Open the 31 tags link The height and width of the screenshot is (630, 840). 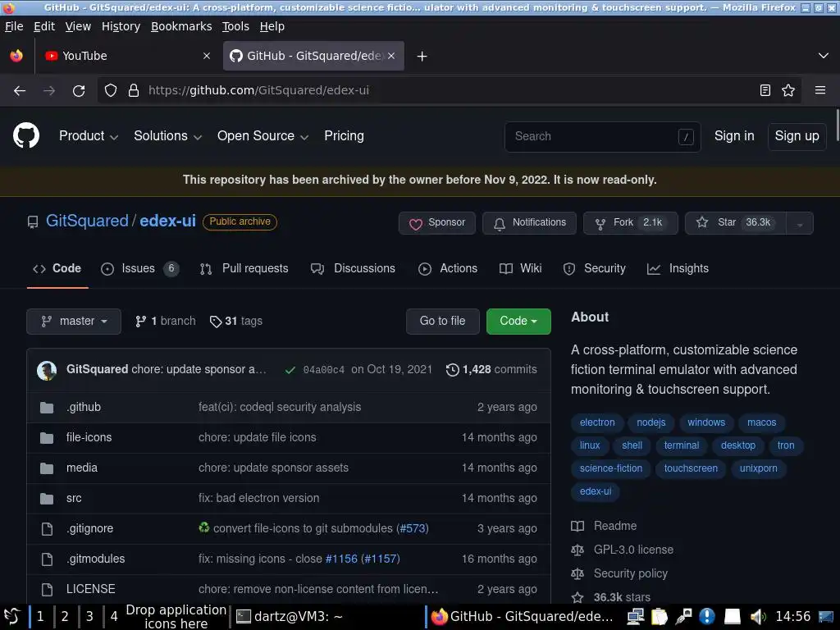(x=236, y=322)
